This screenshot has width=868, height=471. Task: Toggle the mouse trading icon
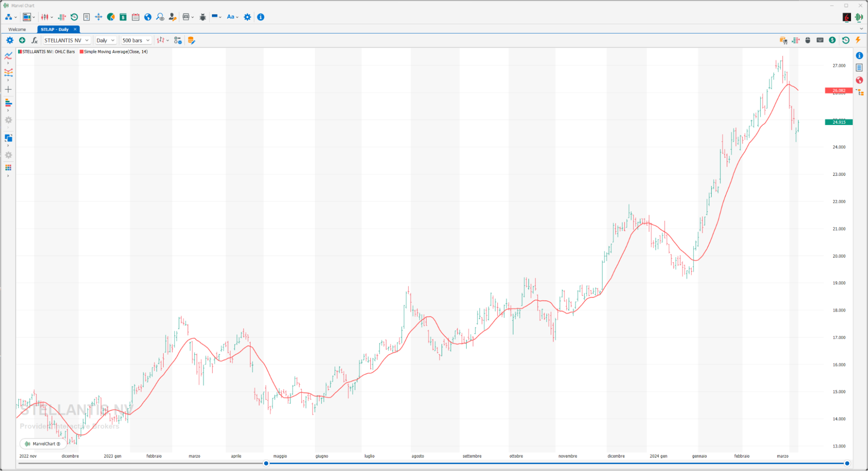[x=808, y=40]
